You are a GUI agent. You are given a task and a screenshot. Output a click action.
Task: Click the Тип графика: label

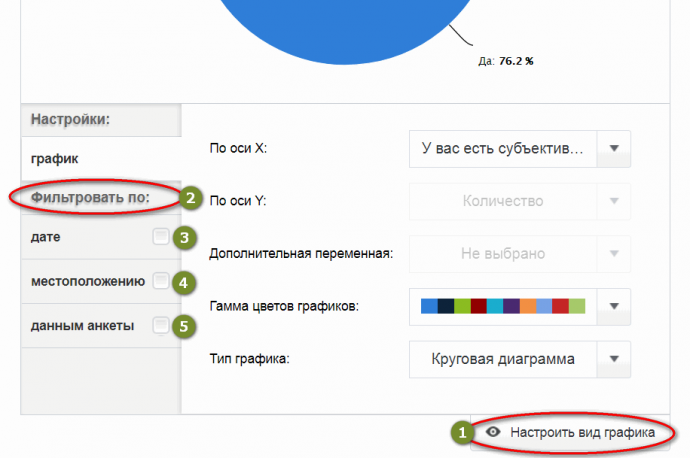[x=250, y=359]
